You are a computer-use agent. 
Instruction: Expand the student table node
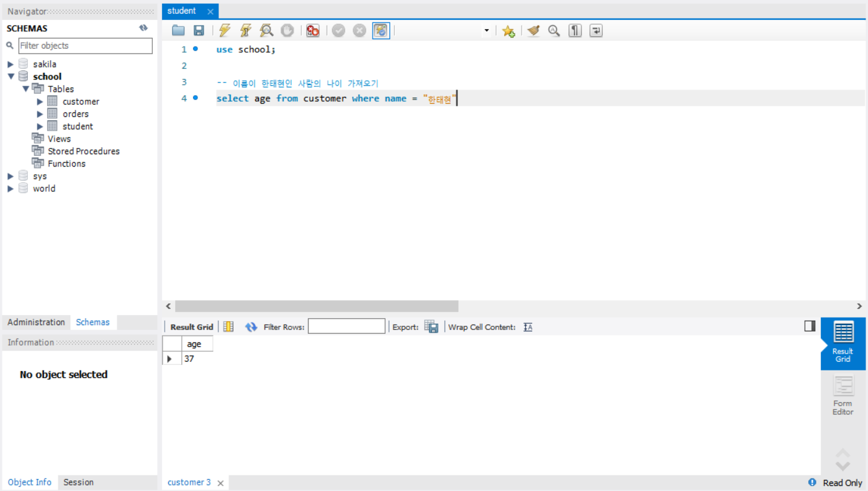click(40, 126)
